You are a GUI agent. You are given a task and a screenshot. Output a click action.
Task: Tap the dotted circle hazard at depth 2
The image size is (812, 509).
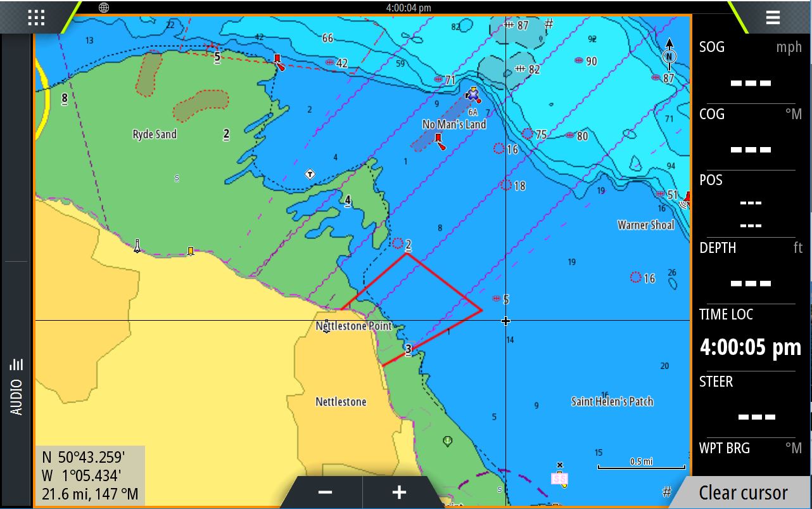(398, 243)
